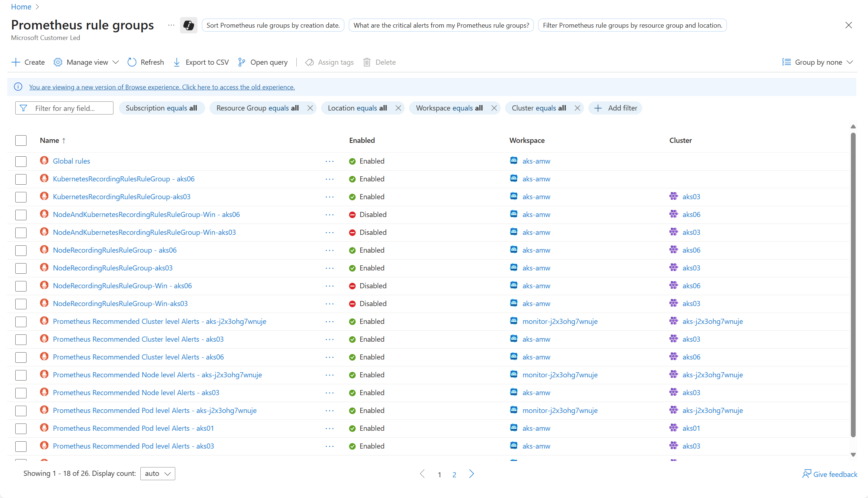Screen dimensions: 868x498
Task: Open Prometheus Recommended Pod level Alerts - aks01
Action: point(133,428)
